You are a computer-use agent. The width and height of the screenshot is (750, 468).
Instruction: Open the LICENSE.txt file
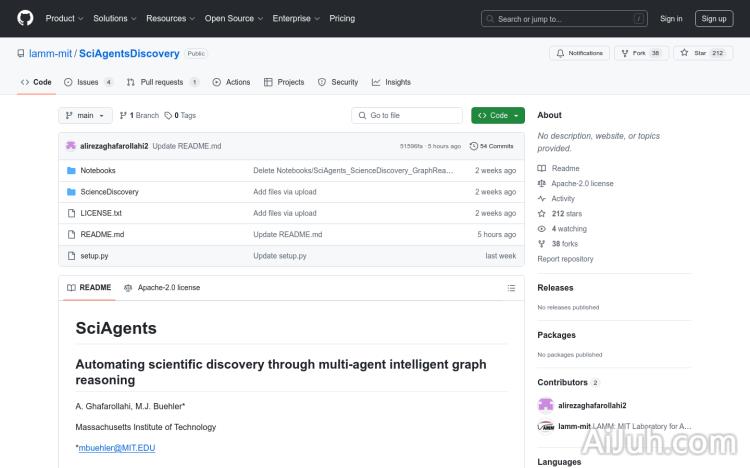click(101, 213)
